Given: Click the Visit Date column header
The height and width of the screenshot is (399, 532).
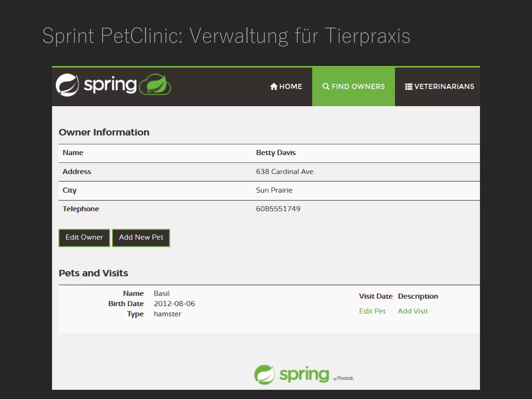Looking at the screenshot, I should coord(376,296).
